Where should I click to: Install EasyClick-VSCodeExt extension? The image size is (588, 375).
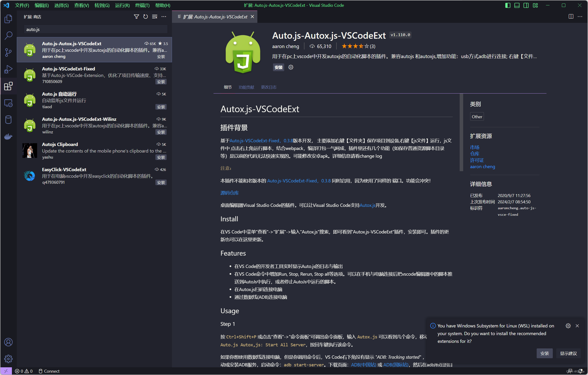pos(161,183)
